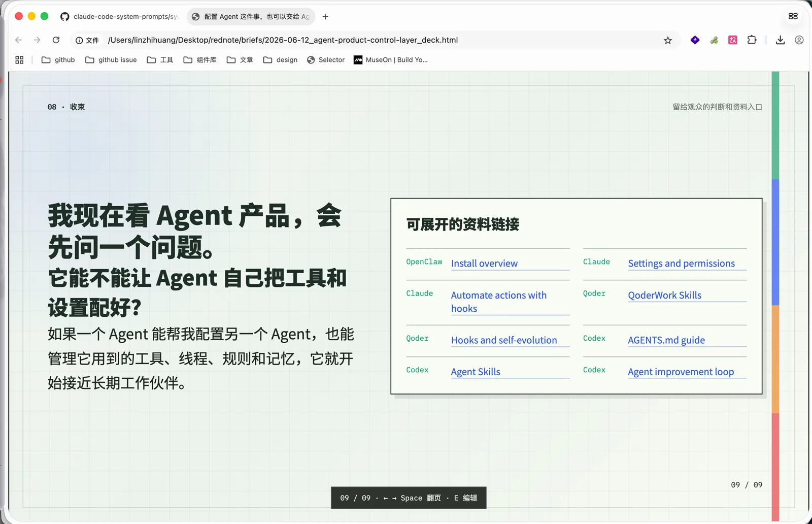Go forward with the browser forward arrow
This screenshot has width=812, height=524.
[x=37, y=40]
